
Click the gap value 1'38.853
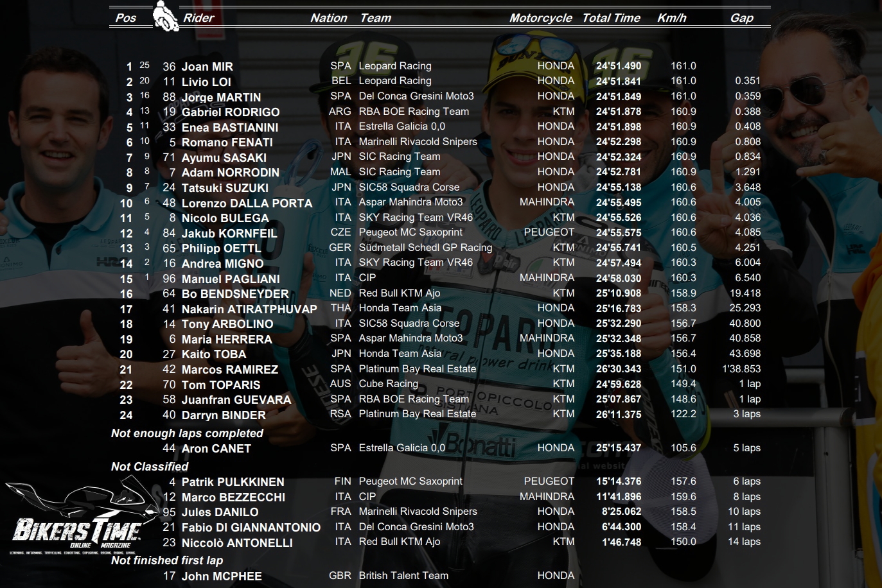click(x=741, y=369)
